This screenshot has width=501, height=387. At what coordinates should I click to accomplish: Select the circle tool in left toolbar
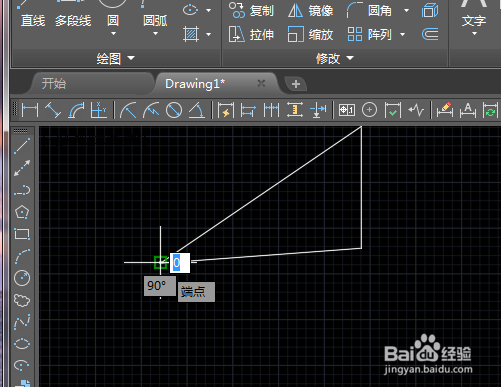point(22,278)
